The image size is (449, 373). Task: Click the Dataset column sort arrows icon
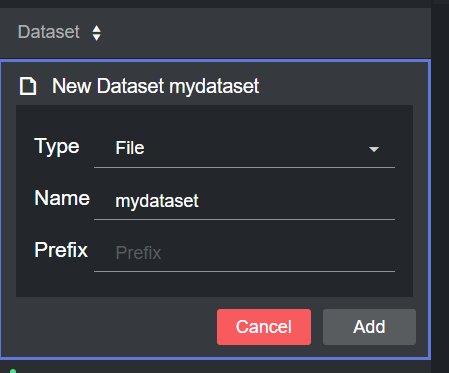tap(97, 33)
